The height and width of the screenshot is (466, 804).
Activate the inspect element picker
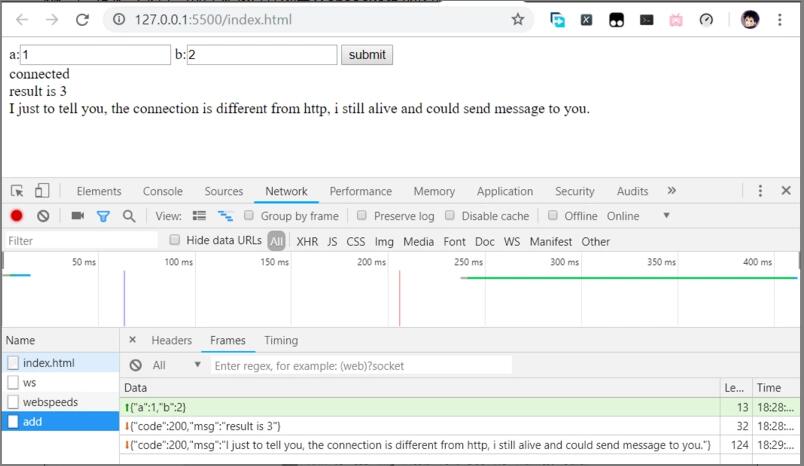[x=17, y=191]
